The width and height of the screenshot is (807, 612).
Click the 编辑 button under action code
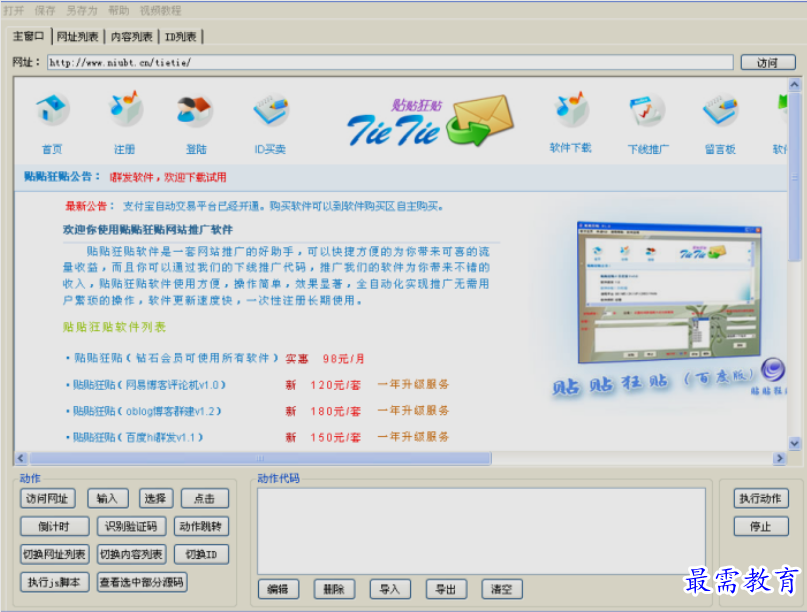(278, 589)
